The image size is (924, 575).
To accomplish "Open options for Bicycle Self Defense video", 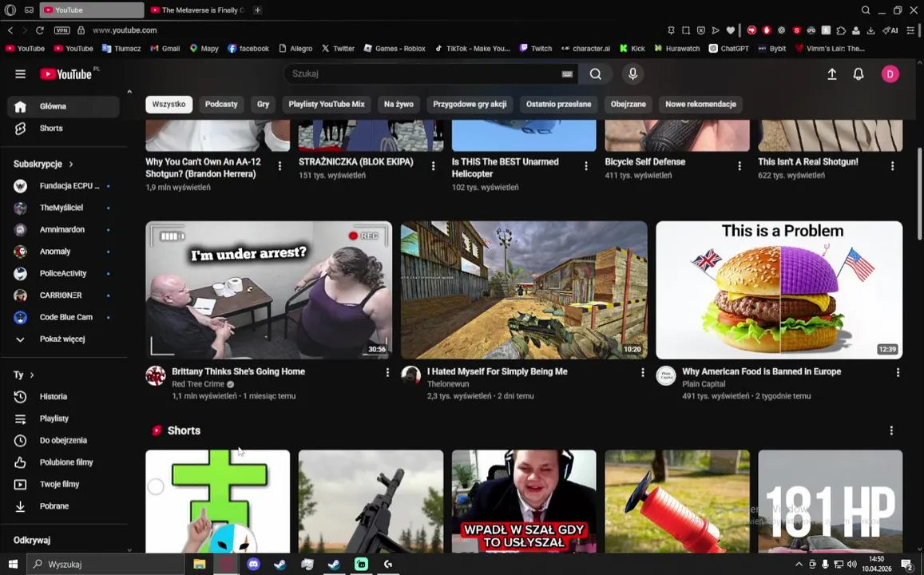I will tap(739, 166).
